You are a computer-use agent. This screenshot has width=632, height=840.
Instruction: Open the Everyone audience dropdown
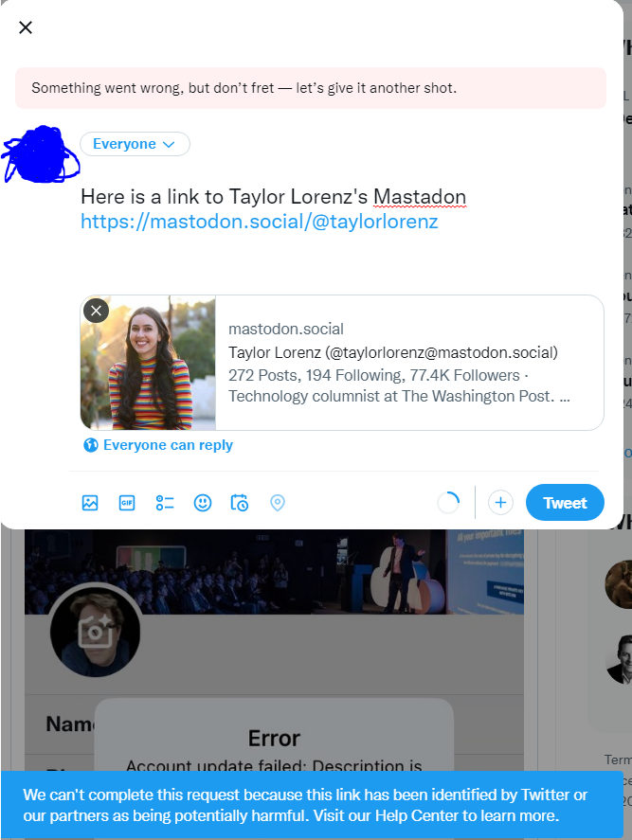135,144
